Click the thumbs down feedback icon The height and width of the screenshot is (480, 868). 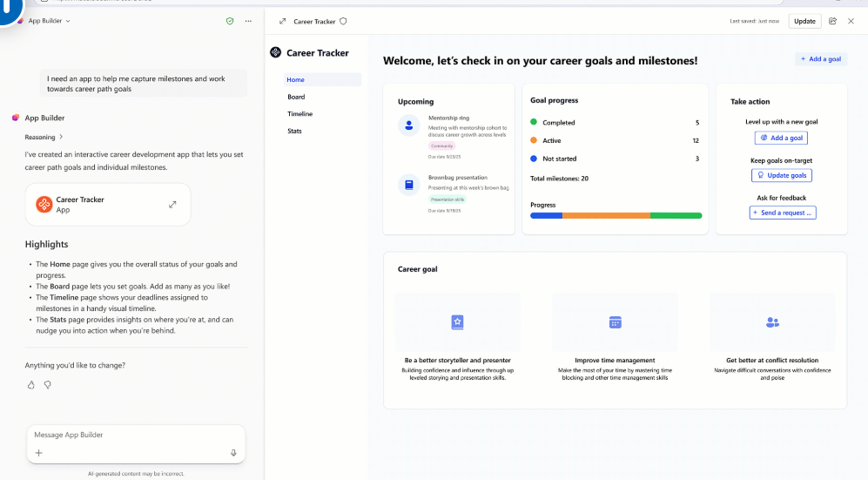(48, 384)
